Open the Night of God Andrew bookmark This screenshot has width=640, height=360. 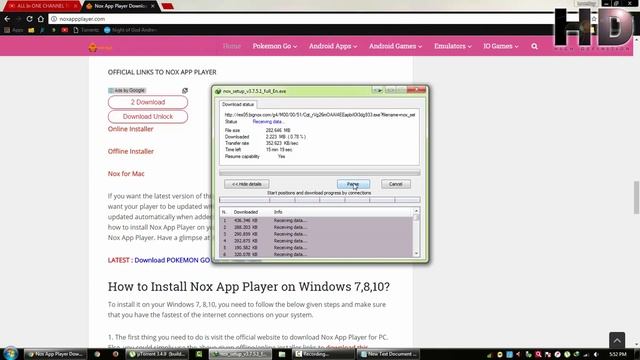pos(131,30)
